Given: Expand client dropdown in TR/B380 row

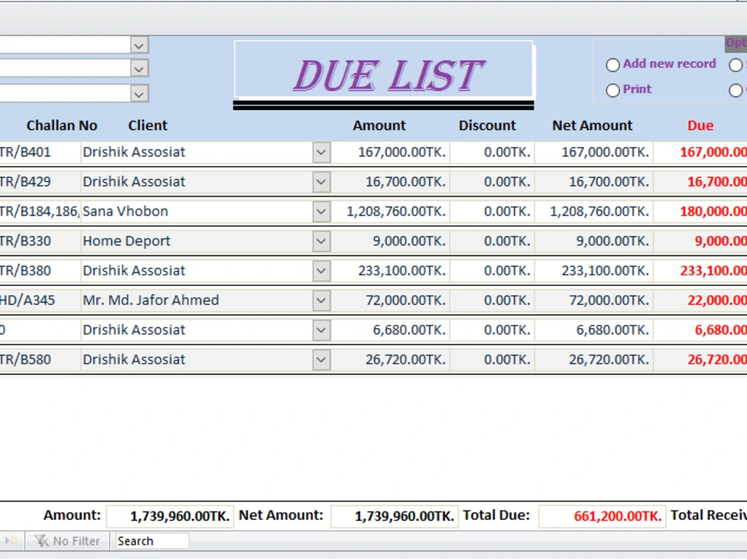Looking at the screenshot, I should coord(321,271).
